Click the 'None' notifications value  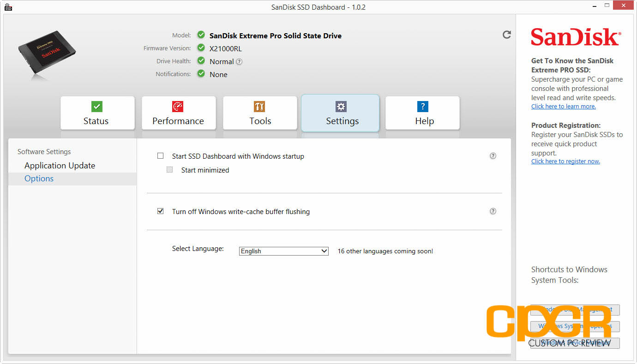tap(218, 74)
